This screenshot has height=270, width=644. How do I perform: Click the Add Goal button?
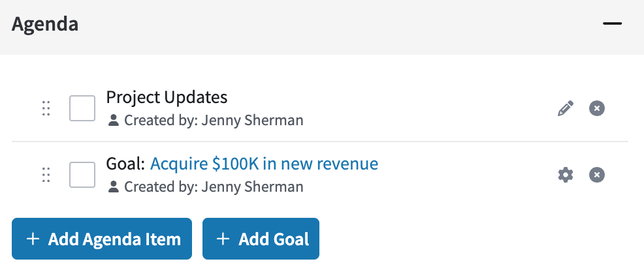pos(261,239)
